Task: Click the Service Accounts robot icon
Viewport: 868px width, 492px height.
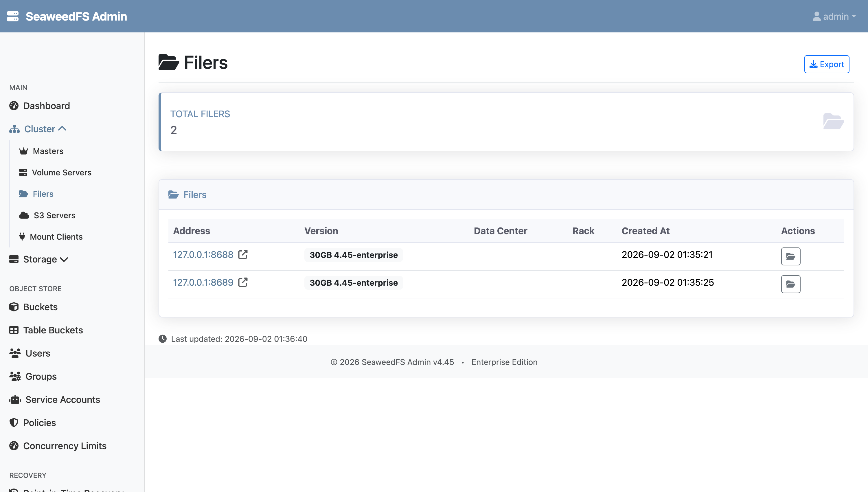Action: [15, 400]
